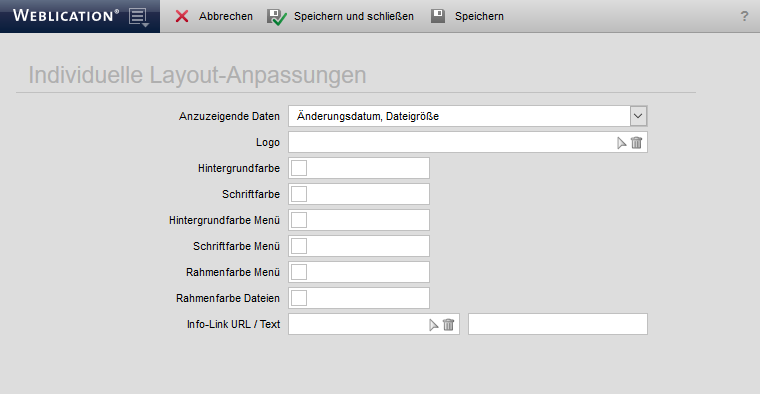The image size is (760, 394).
Task: Click the red X Abbrechen icon
Action: pos(182,16)
